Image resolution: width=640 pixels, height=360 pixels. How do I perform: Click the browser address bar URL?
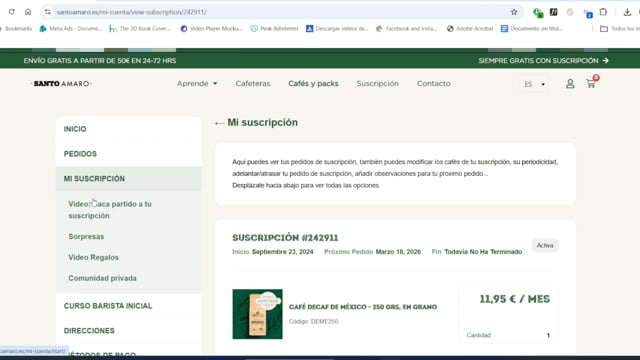click(131, 12)
